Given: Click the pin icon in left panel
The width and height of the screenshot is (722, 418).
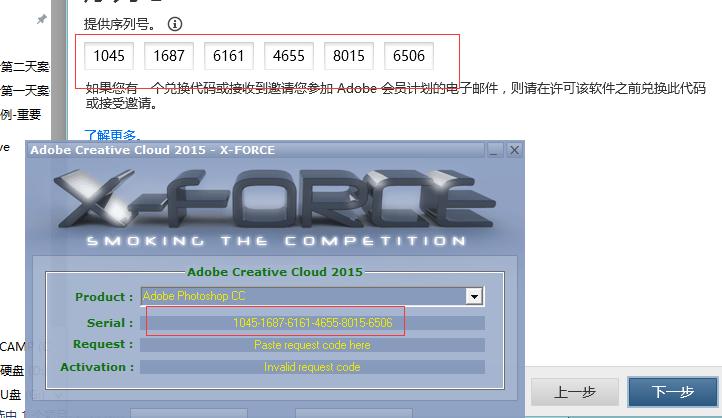Looking at the screenshot, I should point(41,19).
